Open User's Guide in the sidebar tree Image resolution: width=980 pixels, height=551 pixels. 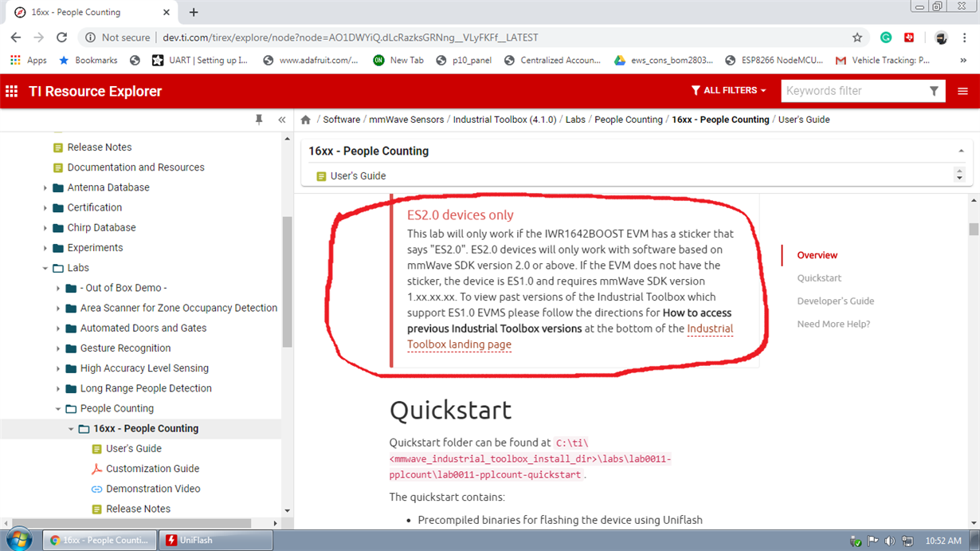(x=134, y=449)
